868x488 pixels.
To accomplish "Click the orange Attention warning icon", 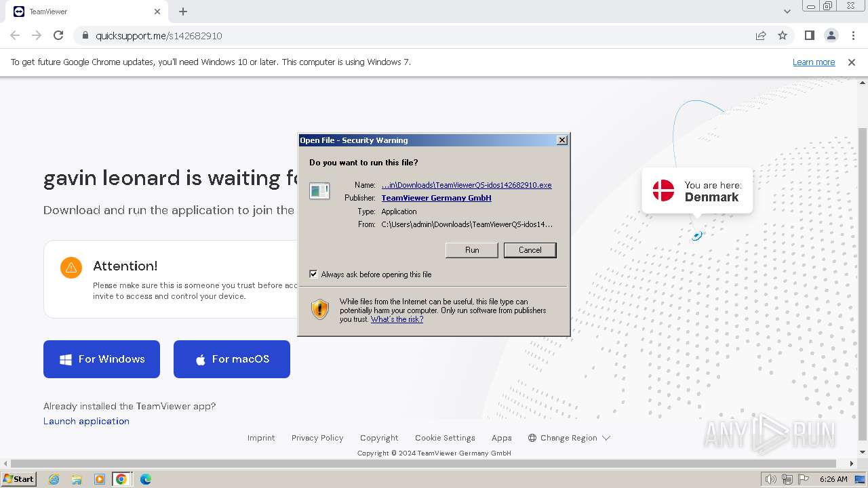I will coord(71,268).
